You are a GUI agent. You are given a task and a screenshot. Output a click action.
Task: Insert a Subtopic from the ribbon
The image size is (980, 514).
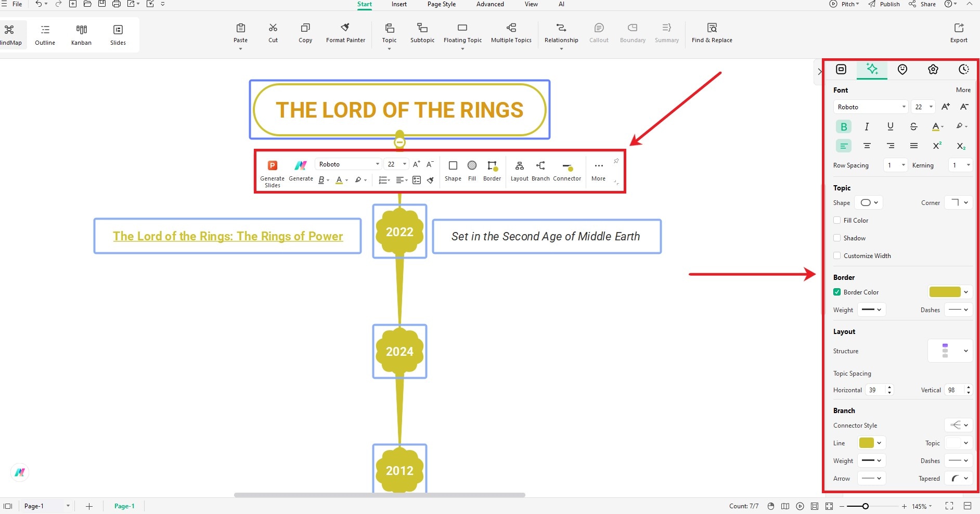click(x=422, y=33)
